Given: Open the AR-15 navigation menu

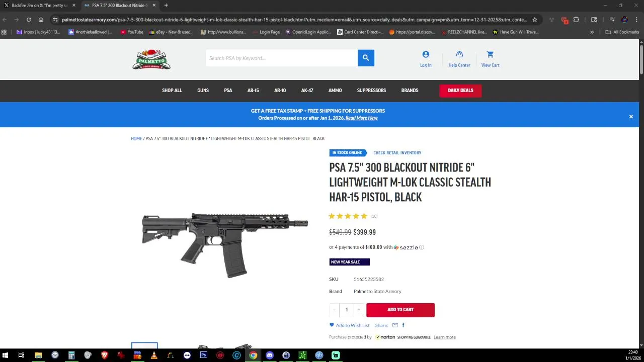Looking at the screenshot, I should pyautogui.click(x=253, y=90).
